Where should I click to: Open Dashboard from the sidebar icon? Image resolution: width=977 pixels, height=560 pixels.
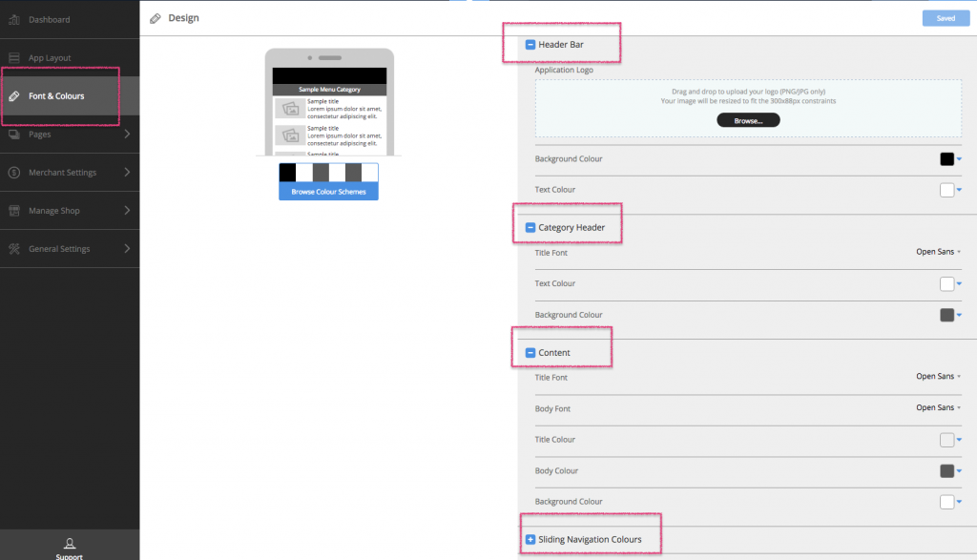(14, 19)
